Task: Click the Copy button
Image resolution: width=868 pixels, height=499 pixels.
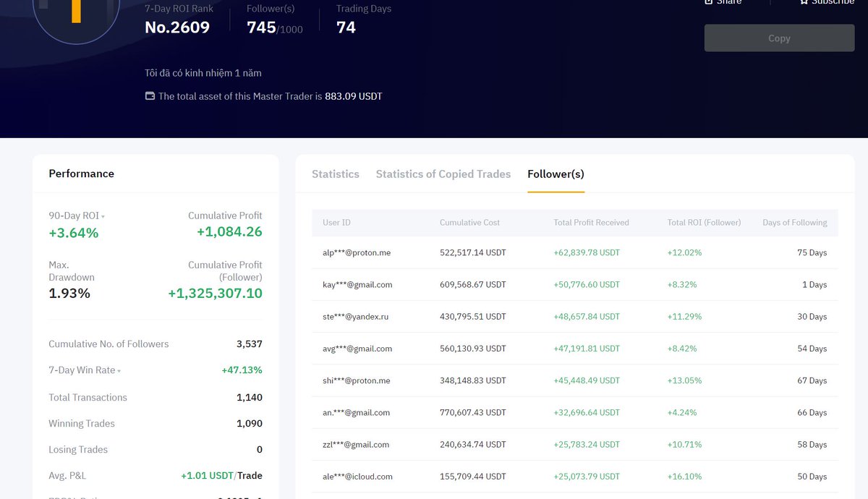Action: (x=779, y=38)
